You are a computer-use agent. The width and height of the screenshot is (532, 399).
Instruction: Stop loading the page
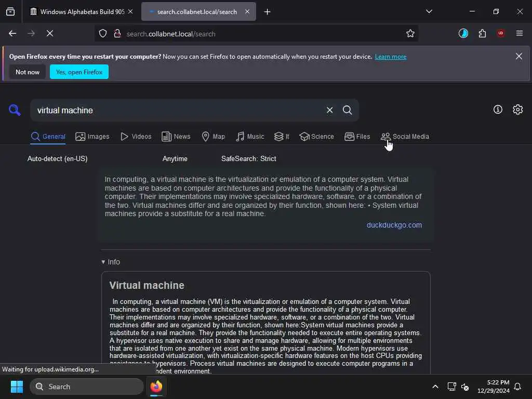[x=50, y=33]
